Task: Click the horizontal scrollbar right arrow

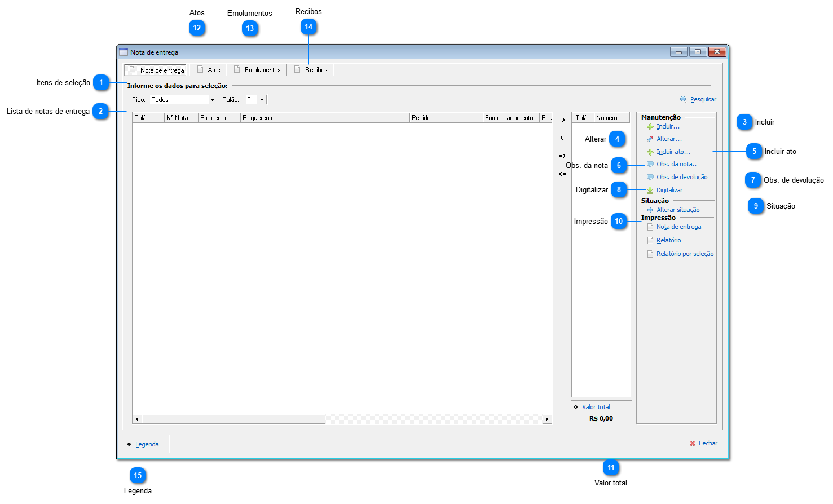Action: point(546,419)
